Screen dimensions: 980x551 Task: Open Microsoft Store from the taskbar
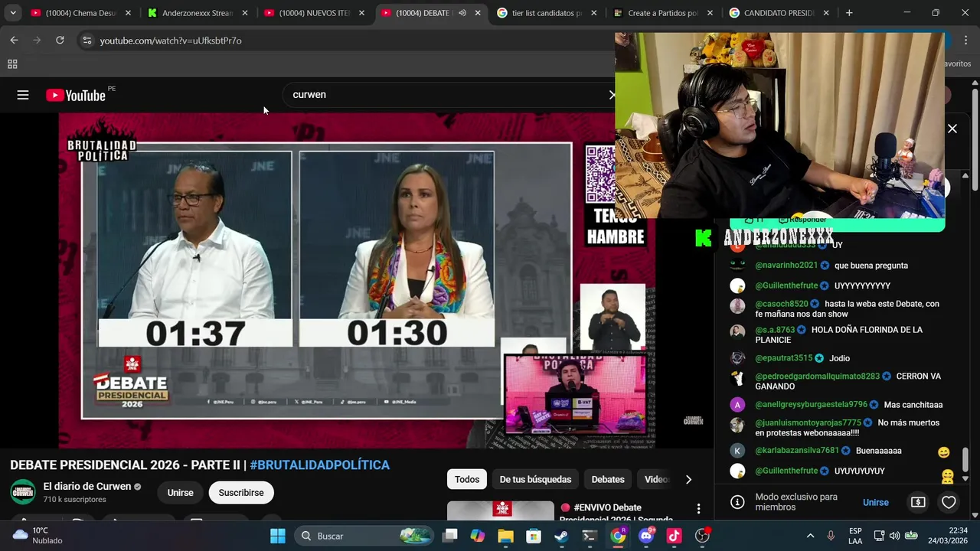click(x=534, y=536)
